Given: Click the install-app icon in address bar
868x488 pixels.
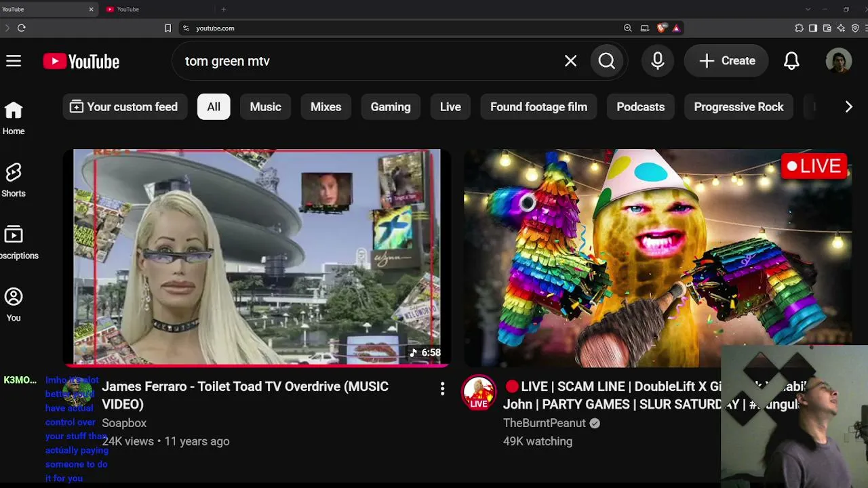Looking at the screenshot, I should click(645, 28).
